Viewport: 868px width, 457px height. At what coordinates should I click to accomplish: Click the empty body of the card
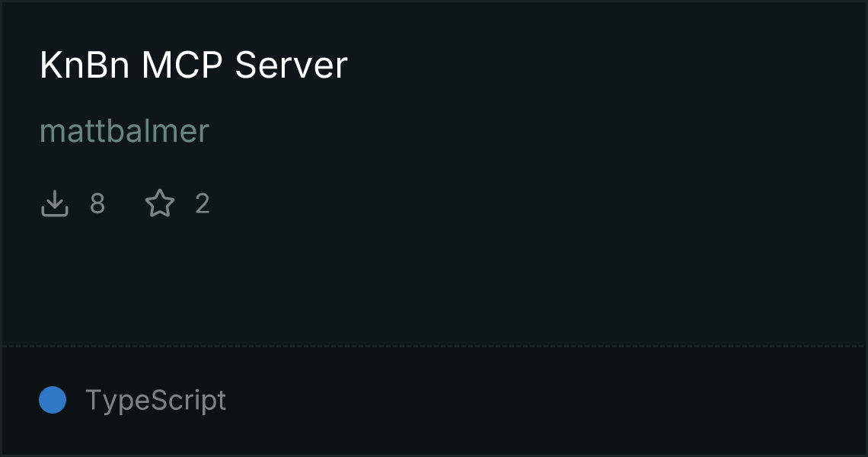[x=434, y=277]
